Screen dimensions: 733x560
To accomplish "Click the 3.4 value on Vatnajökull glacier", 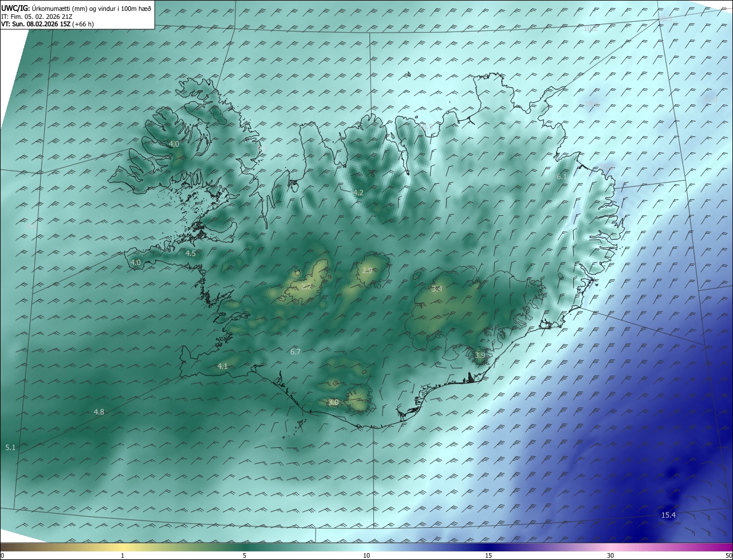I will click(x=437, y=289).
